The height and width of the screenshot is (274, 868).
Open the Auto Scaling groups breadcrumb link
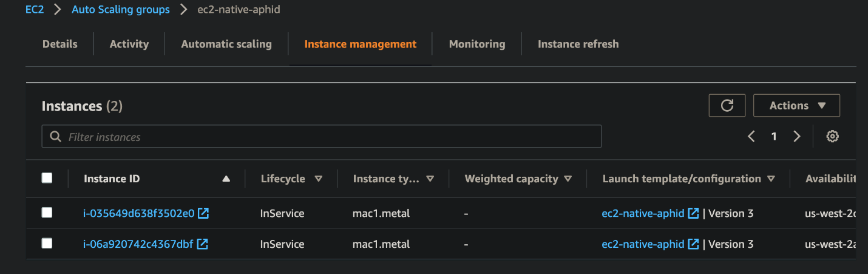tap(121, 10)
